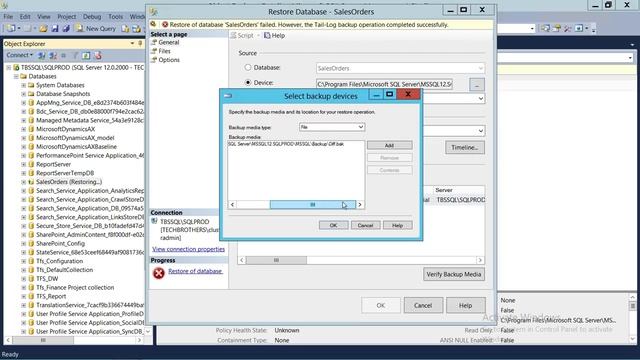The width and height of the screenshot is (640, 360).
Task: Click Help button in Restore Database dialog
Action: pos(465,305)
